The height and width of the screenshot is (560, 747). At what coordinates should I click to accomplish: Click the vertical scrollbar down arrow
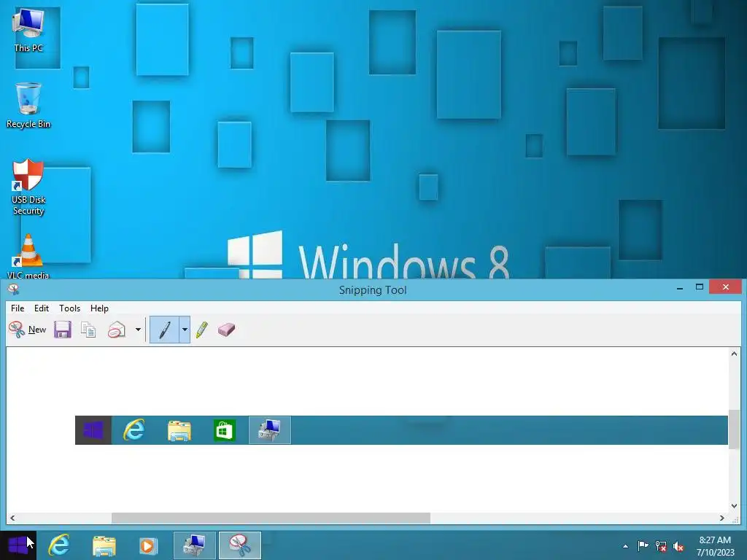pos(734,506)
